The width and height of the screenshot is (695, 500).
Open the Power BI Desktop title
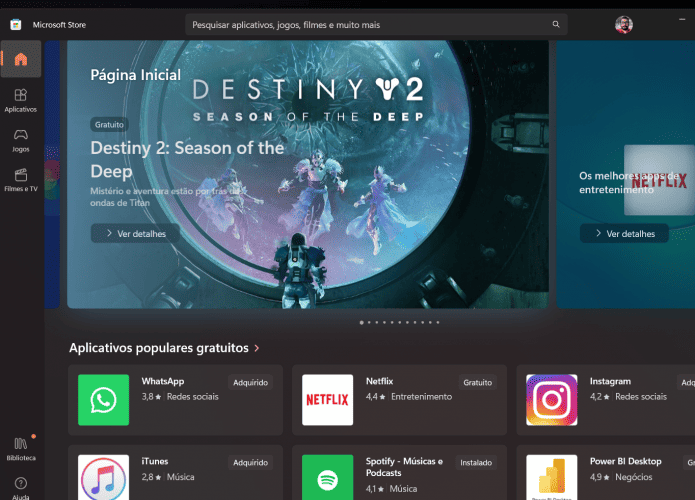625,461
